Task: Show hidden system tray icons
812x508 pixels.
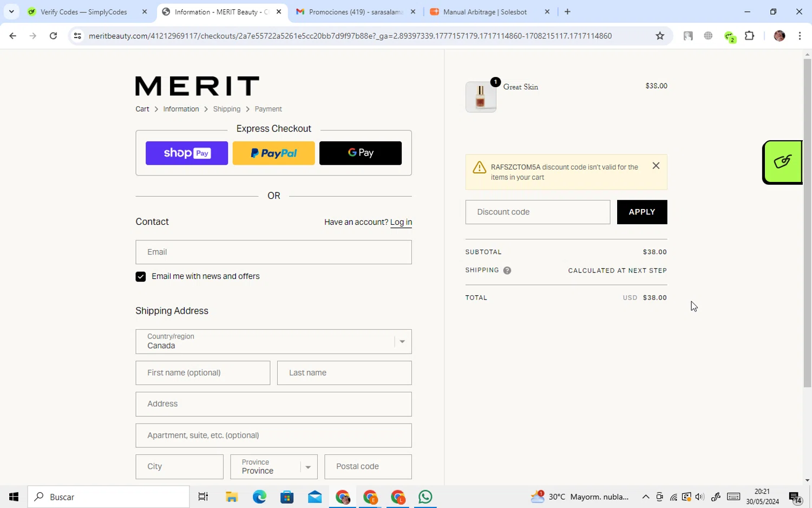Action: pos(646,497)
